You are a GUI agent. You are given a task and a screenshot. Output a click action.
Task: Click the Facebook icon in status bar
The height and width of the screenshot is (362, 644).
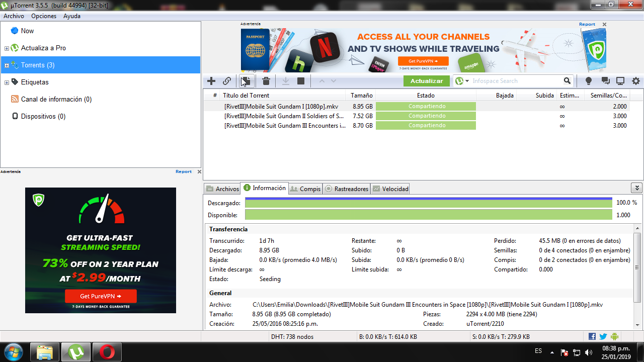pos(592,337)
